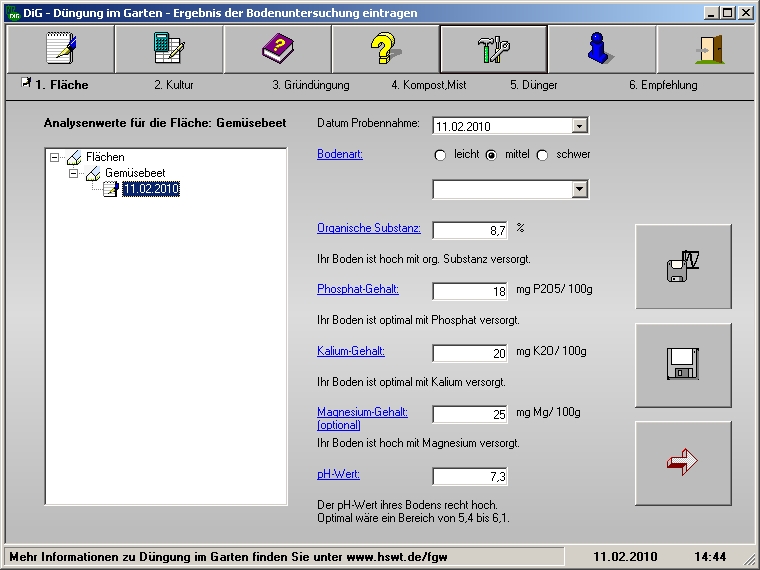Click the Kalium-Gehalt value input field
The height and width of the screenshot is (570, 760).
470,353
